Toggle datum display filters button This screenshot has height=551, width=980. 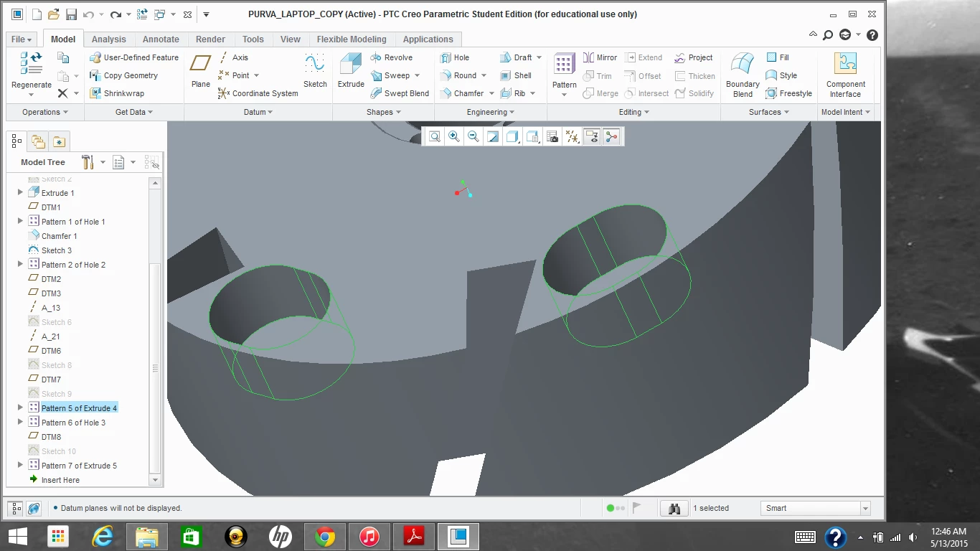click(572, 136)
